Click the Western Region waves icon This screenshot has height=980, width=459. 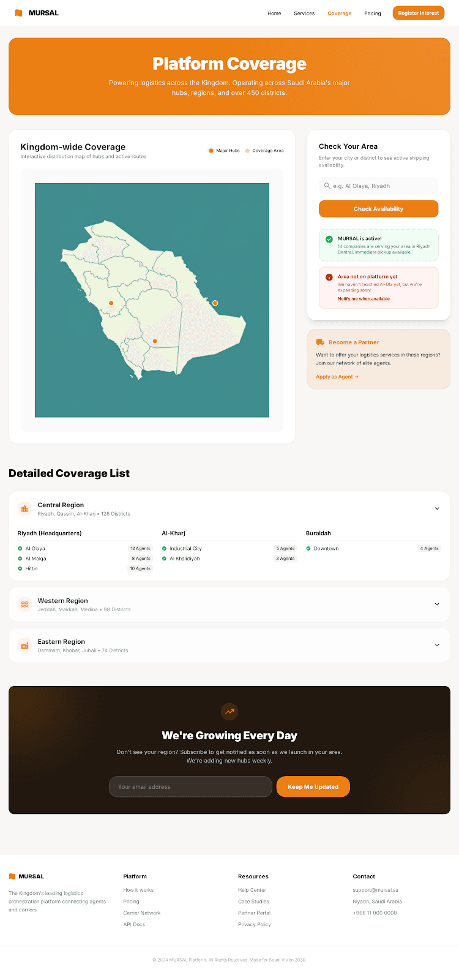tap(24, 605)
